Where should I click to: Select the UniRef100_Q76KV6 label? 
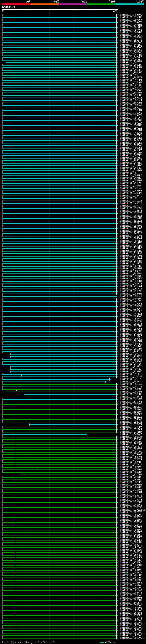pyautogui.click(x=131, y=397)
